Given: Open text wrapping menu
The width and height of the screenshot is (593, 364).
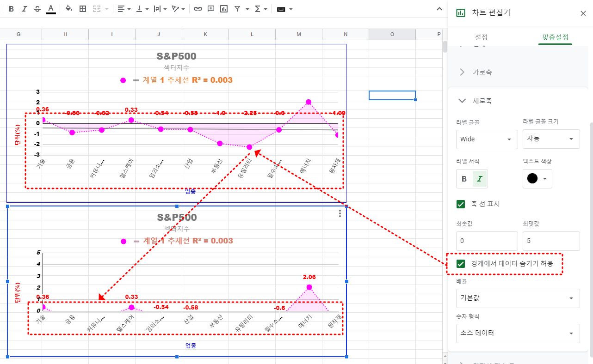Looking at the screenshot, I should (161, 9).
